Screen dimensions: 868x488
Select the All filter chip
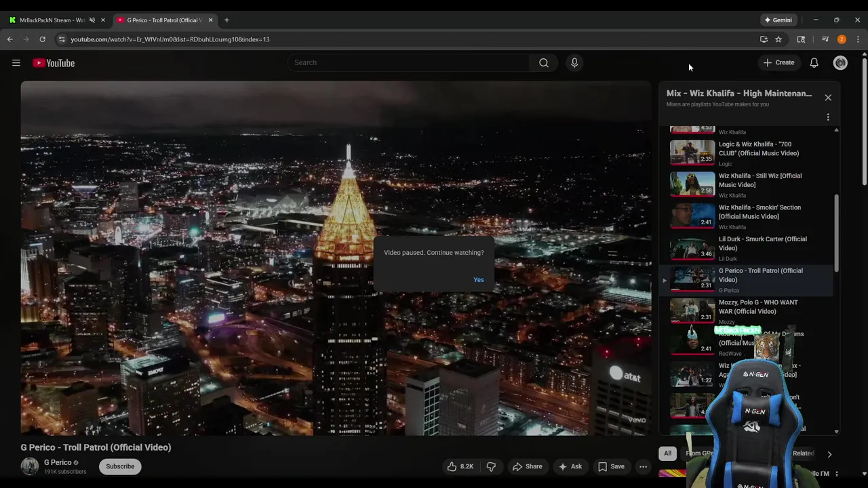point(667,453)
